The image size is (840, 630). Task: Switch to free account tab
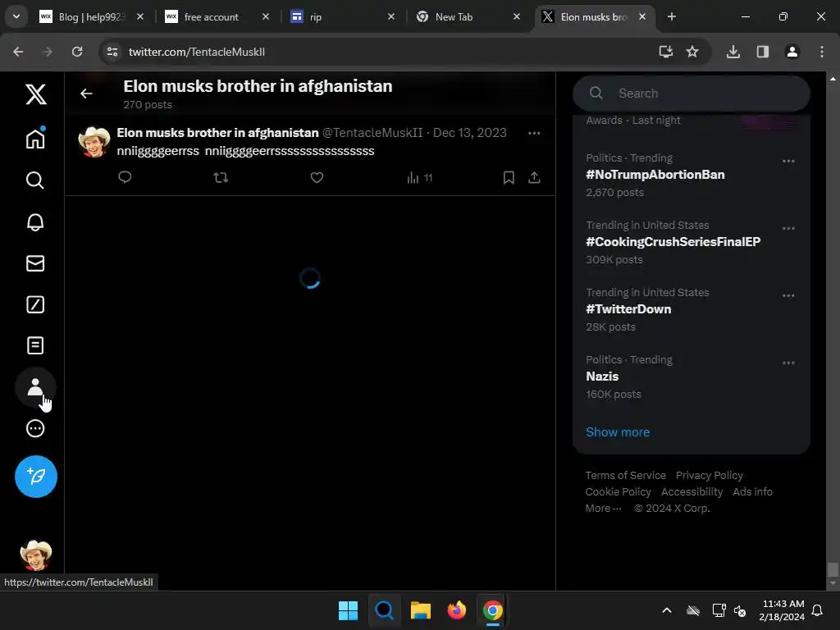point(217,17)
